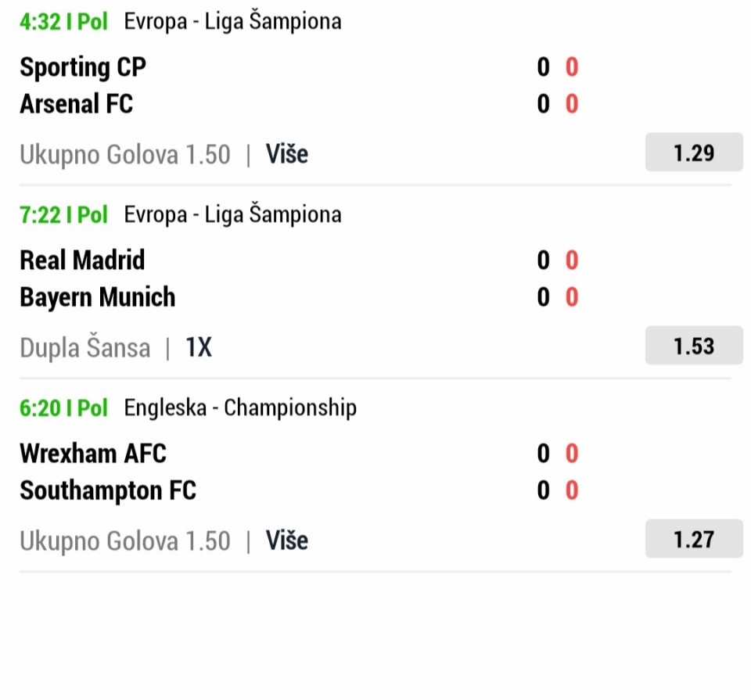751x700 pixels.
Task: Open the Wrexham AFC team name
Action: [x=93, y=454]
